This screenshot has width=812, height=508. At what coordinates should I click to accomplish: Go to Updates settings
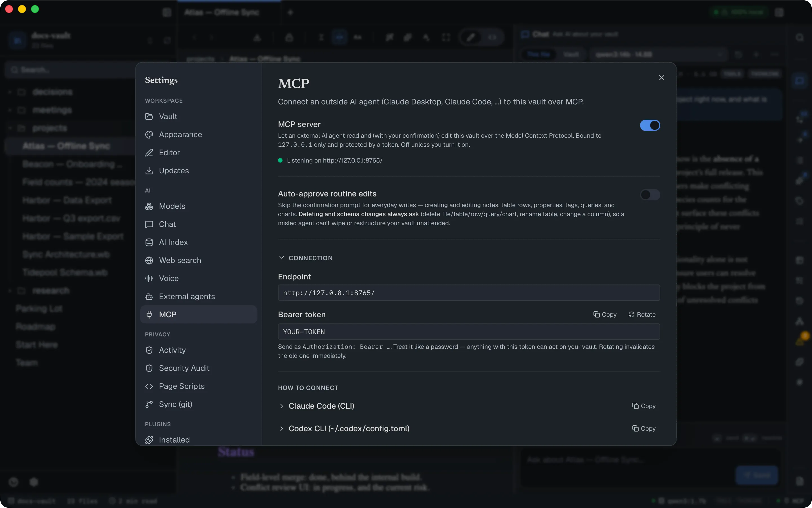click(x=199, y=171)
